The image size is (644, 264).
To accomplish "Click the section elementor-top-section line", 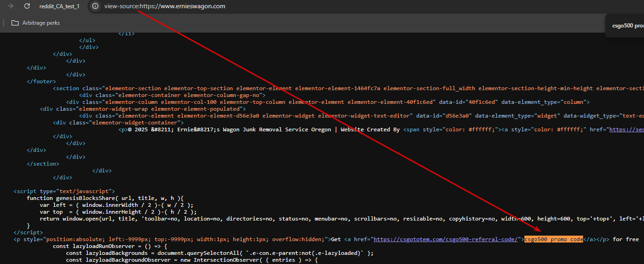I will click(x=349, y=88).
